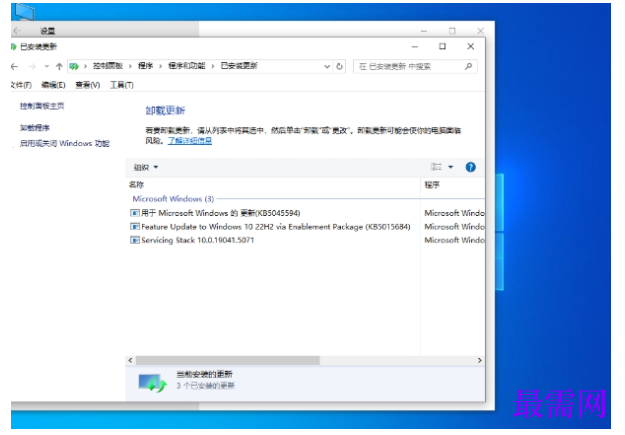Click 已安装更新 breadcrumb segment
The width and height of the screenshot is (625, 435).
click(239, 66)
